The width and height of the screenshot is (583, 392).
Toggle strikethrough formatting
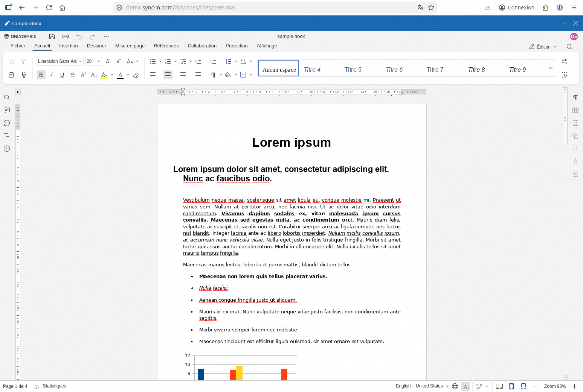(x=73, y=75)
